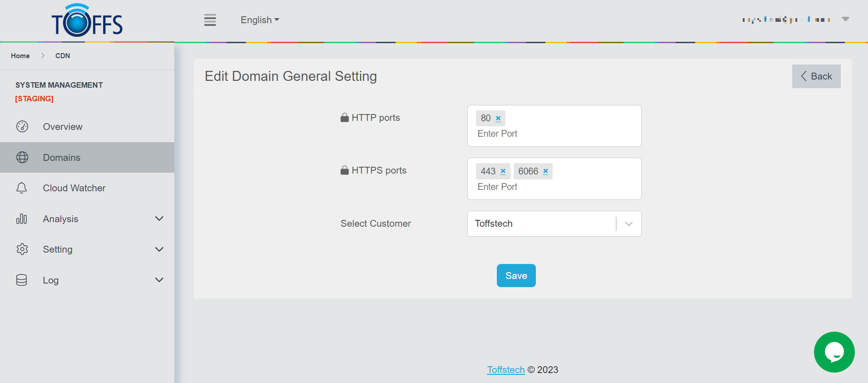
Task: Save the domain general settings
Action: [516, 276]
